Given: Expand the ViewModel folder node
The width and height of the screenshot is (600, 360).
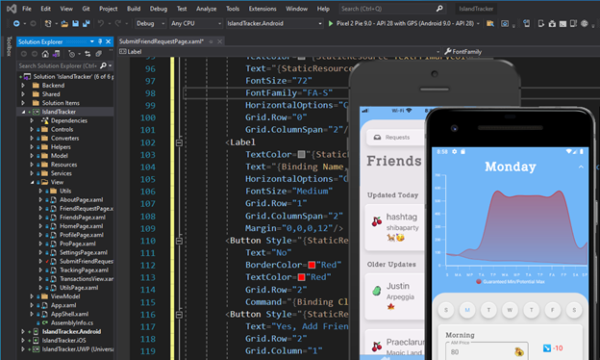Looking at the screenshot, I should pyautogui.click(x=32, y=296).
